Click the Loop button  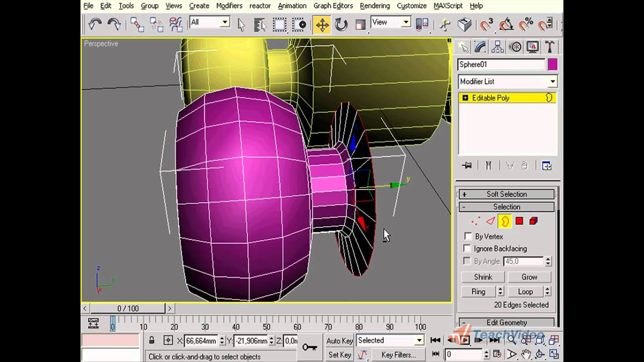pos(525,292)
